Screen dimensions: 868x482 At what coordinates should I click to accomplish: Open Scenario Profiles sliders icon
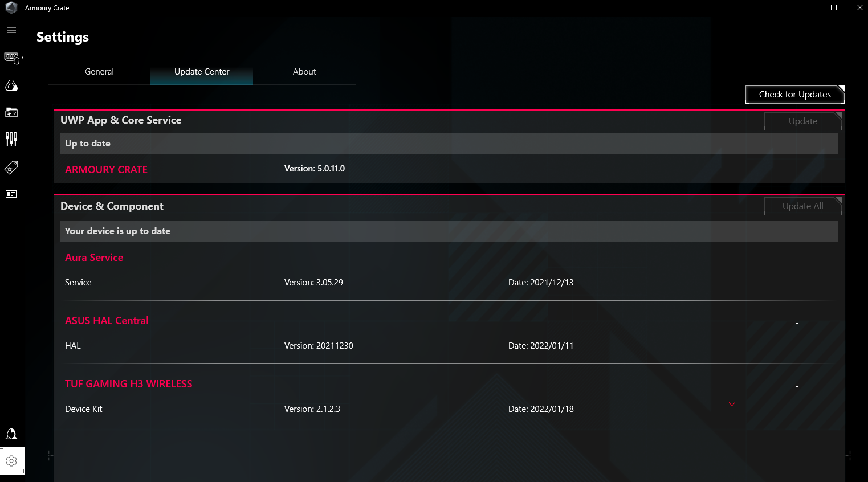pos(11,140)
